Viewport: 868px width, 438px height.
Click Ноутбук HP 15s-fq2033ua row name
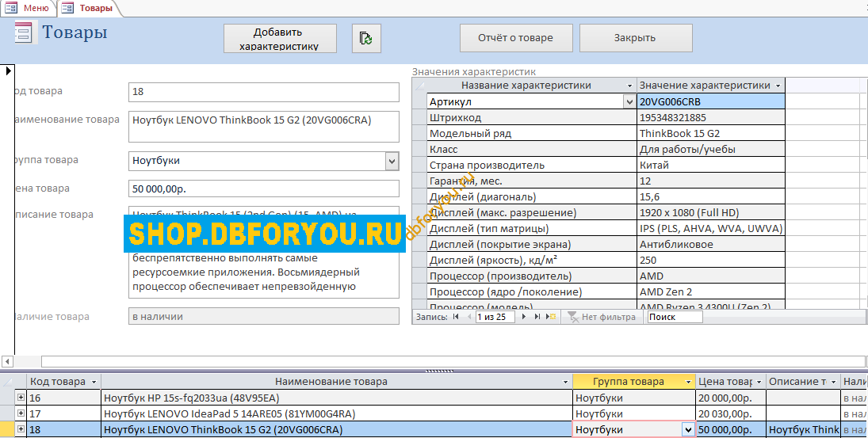[x=337, y=398]
